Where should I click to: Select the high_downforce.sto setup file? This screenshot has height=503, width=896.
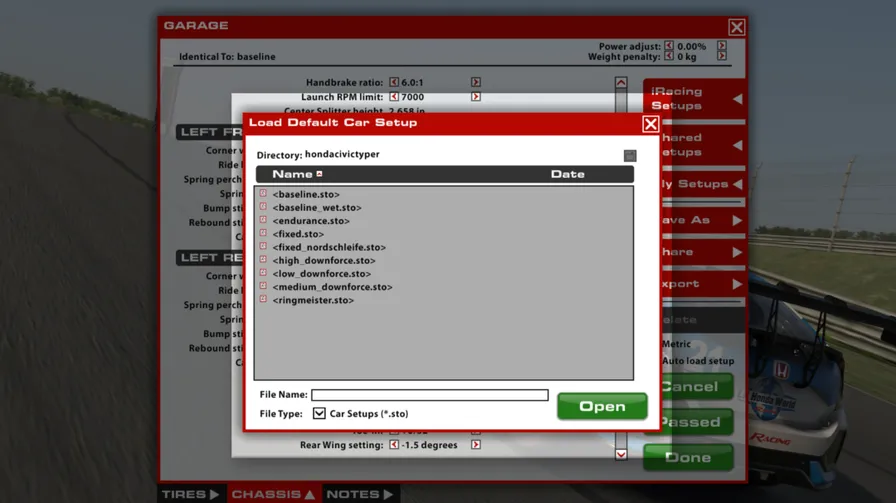323,260
